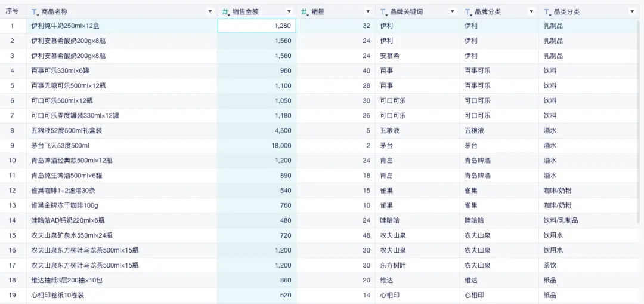Open the 销量 column dropdown arrow
Viewport: 644px width, 304px height.
point(369,12)
